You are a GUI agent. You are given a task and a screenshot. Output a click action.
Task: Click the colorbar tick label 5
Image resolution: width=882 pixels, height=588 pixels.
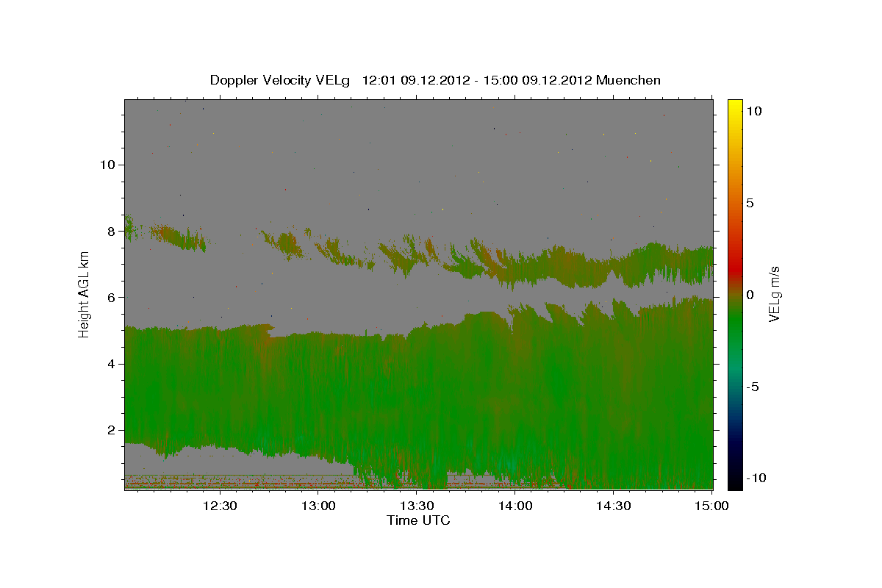coord(749,203)
